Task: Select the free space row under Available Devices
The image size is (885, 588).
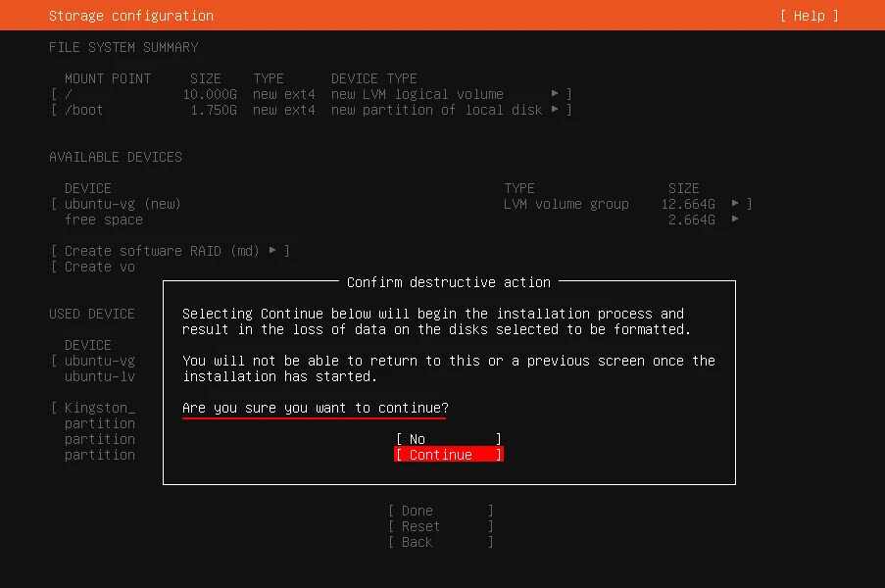Action: pos(103,220)
